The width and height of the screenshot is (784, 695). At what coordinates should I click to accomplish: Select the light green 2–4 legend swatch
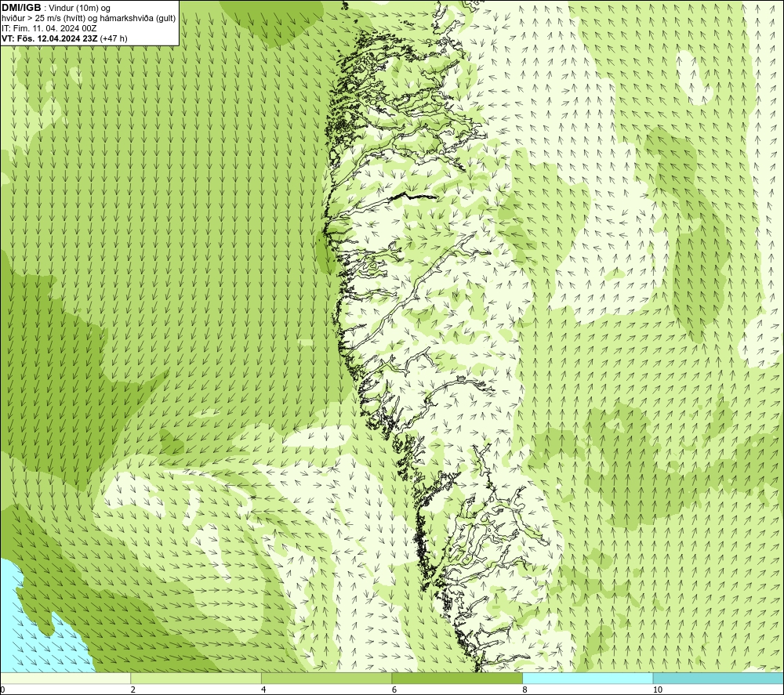196,678
